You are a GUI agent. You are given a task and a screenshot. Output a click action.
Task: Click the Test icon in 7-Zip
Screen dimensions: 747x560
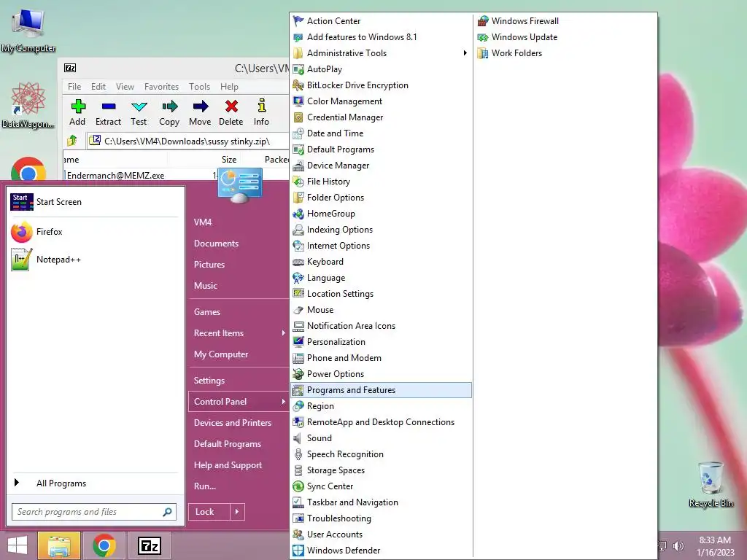(x=139, y=106)
